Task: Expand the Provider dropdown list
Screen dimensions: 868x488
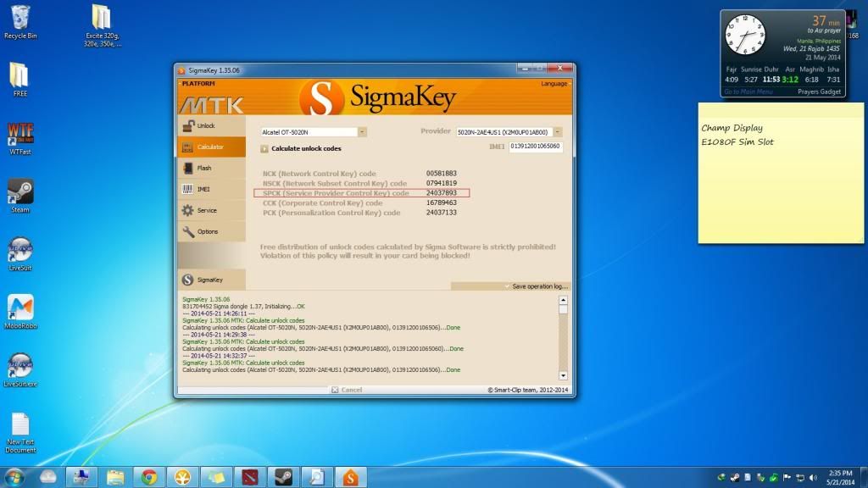Action: point(558,132)
